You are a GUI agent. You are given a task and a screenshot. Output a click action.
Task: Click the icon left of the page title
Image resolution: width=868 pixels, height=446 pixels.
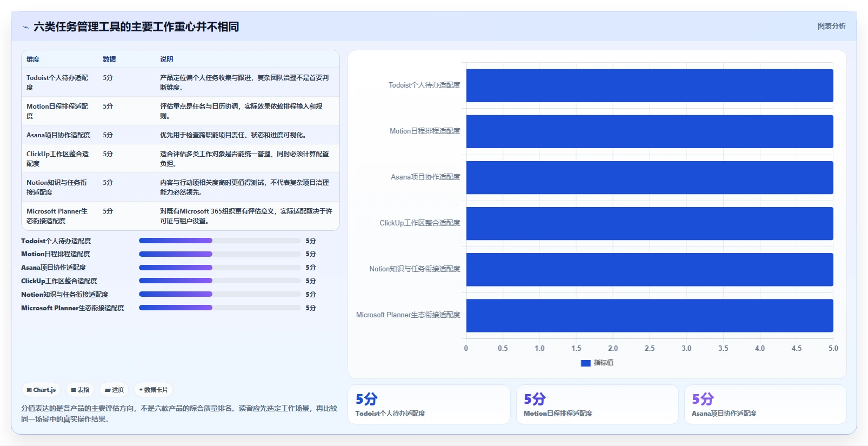pyautogui.click(x=25, y=27)
